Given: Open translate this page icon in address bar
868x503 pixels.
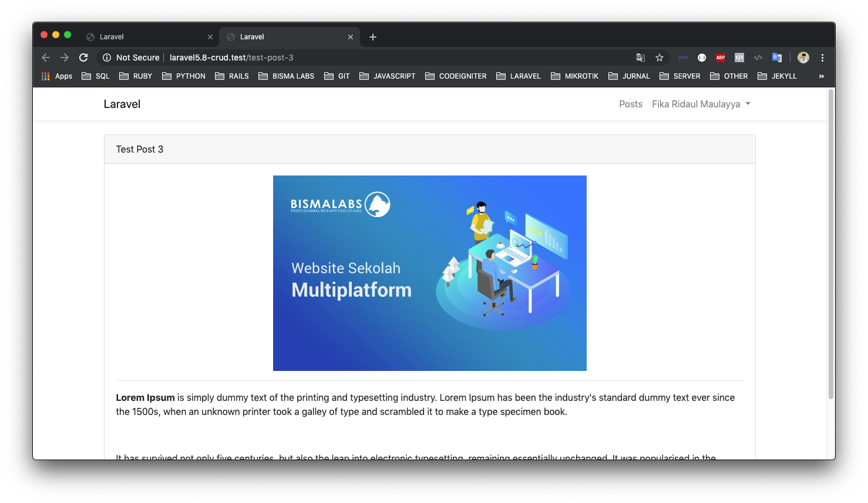Looking at the screenshot, I should tap(641, 58).
